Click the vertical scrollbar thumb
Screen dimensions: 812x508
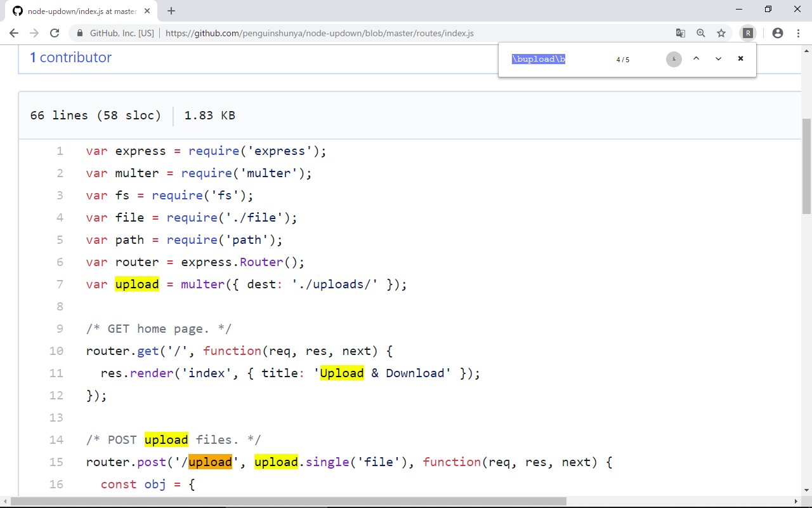point(807,166)
